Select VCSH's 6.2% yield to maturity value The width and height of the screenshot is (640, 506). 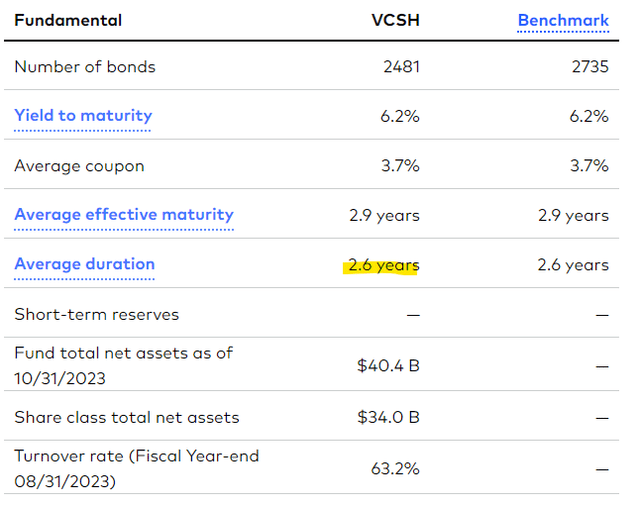click(x=401, y=116)
